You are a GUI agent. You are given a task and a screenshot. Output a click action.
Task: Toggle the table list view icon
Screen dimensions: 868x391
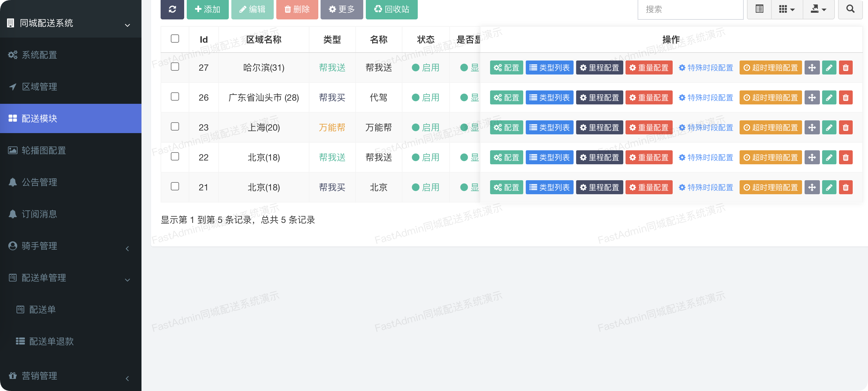pos(759,9)
